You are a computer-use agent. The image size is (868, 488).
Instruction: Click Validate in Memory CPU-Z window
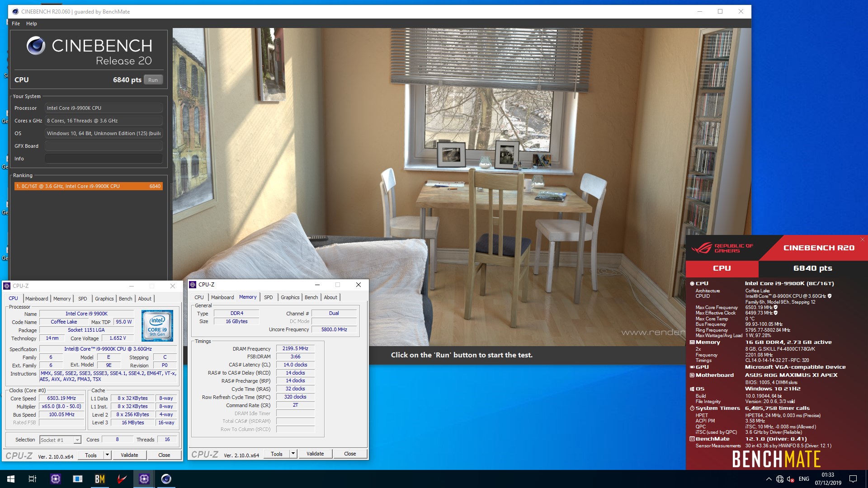[x=315, y=454]
